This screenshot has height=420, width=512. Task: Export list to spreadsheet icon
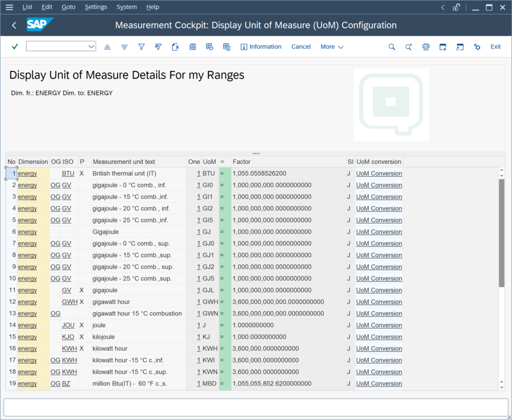(175, 47)
